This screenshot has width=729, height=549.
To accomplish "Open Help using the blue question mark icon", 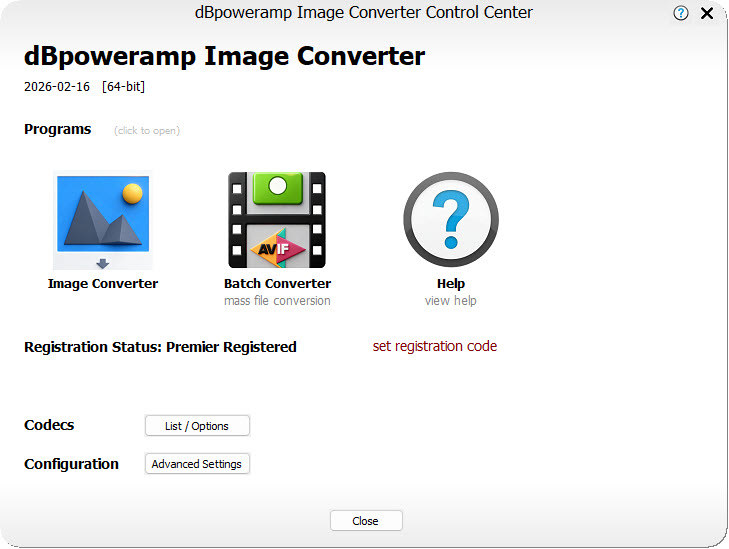I will (450, 219).
